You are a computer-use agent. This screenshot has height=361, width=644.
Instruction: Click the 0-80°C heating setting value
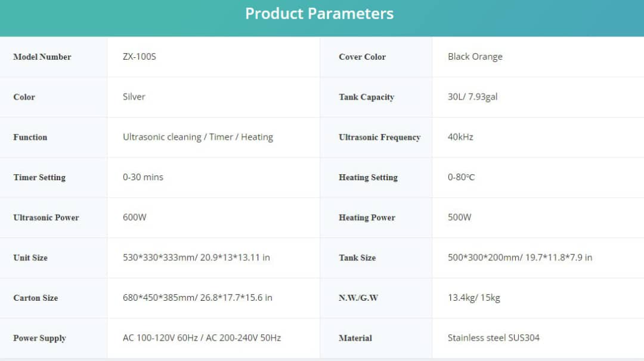click(x=461, y=177)
